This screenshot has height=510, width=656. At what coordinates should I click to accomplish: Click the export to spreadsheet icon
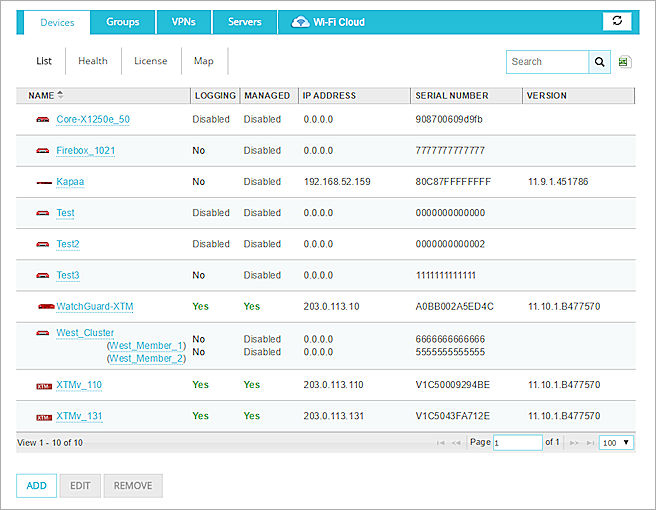point(625,62)
